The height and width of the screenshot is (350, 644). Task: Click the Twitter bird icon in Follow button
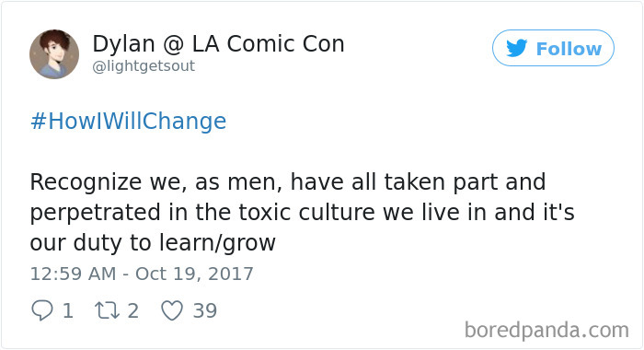coord(516,48)
